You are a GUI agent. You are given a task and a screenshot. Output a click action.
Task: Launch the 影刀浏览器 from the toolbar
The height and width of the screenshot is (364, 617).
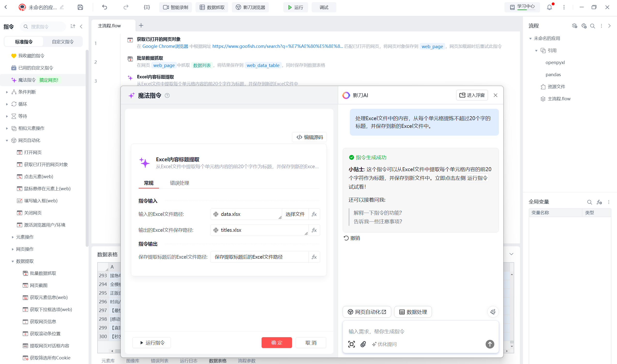pos(250,7)
